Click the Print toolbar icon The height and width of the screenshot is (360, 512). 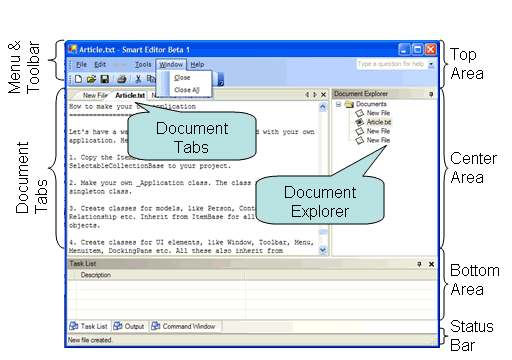coord(122,79)
